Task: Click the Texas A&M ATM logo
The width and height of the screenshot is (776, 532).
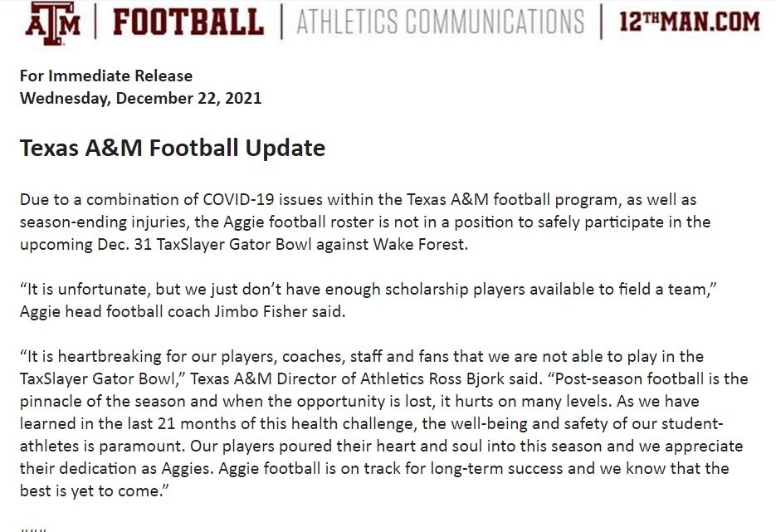Action: pyautogui.click(x=53, y=22)
